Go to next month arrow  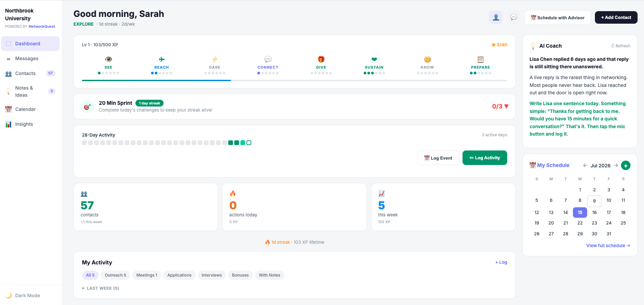pyautogui.click(x=616, y=165)
